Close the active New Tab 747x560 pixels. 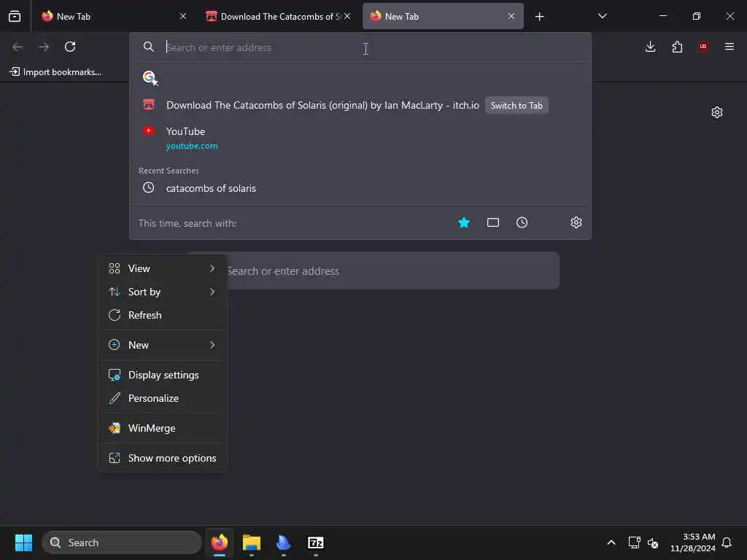[511, 16]
